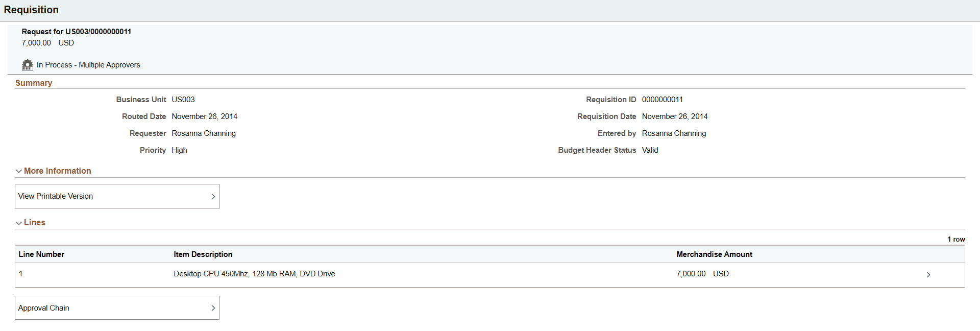This screenshot has width=980, height=331.
Task: Click the header total 7,000.00 USD
Action: click(48, 43)
